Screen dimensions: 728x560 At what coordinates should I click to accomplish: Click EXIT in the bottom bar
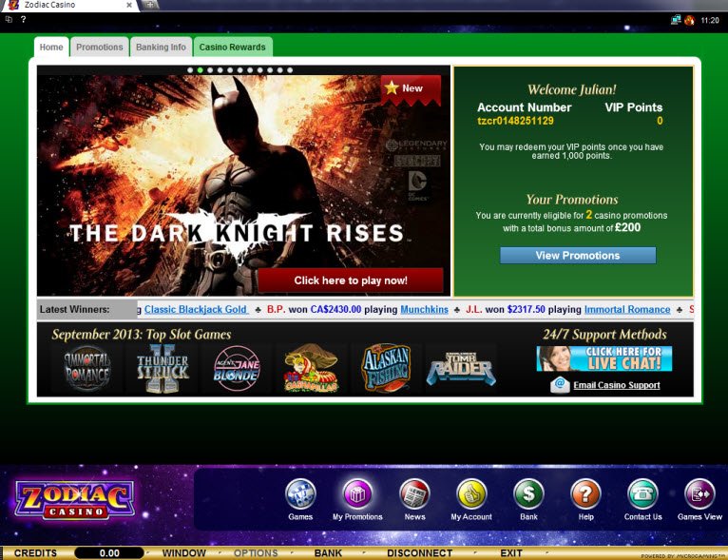pos(511,553)
